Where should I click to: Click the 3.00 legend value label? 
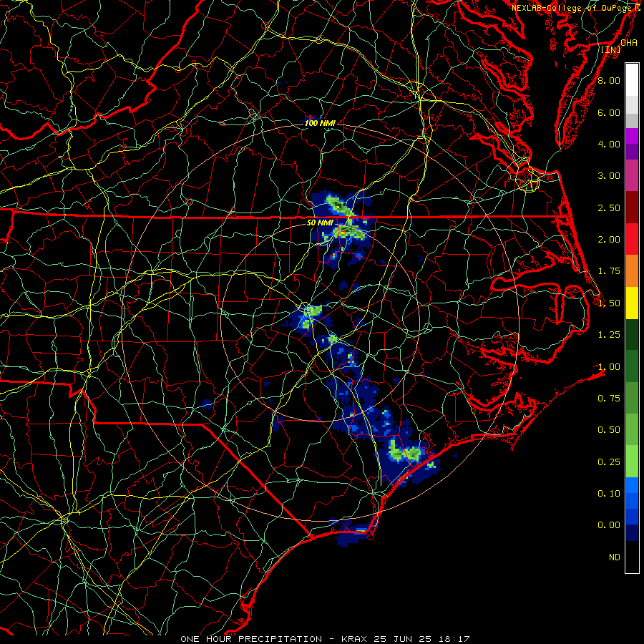point(609,176)
